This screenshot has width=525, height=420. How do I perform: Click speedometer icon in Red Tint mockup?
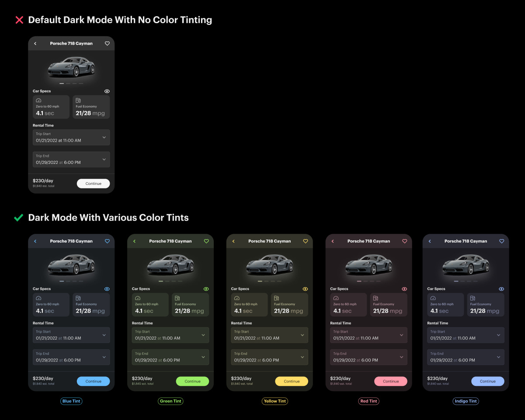tap(336, 298)
